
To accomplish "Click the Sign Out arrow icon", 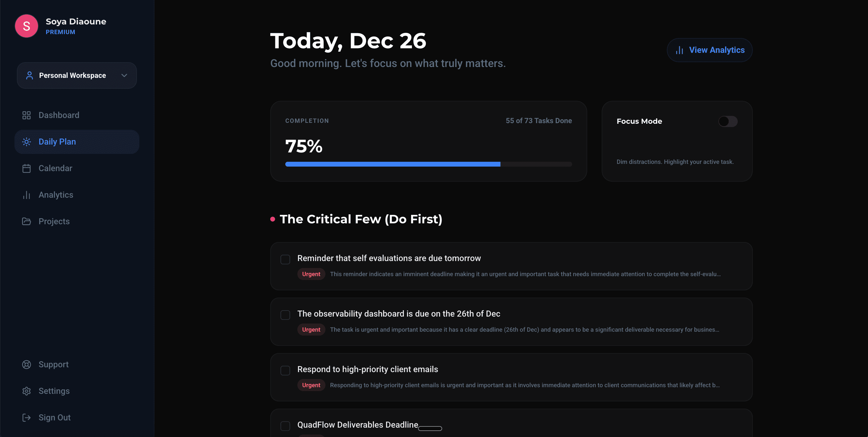I will [26, 418].
